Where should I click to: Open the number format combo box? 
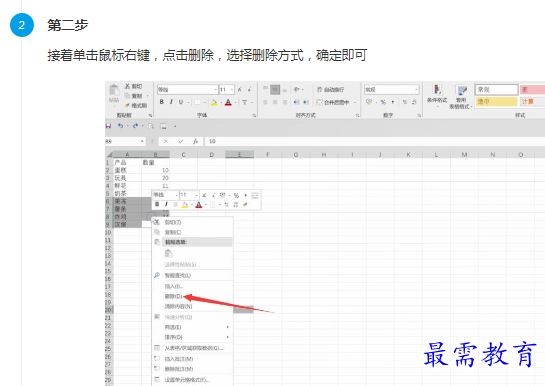[x=391, y=90]
